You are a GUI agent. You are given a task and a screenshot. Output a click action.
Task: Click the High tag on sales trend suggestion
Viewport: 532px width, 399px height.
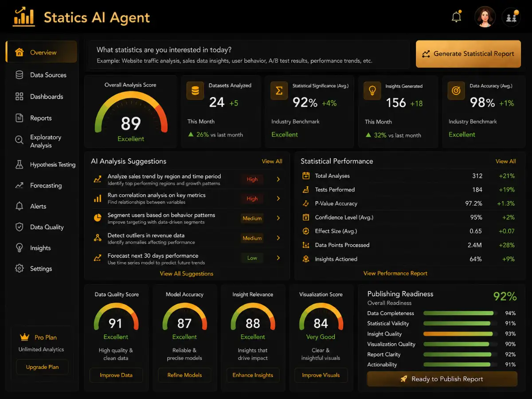pyautogui.click(x=252, y=179)
